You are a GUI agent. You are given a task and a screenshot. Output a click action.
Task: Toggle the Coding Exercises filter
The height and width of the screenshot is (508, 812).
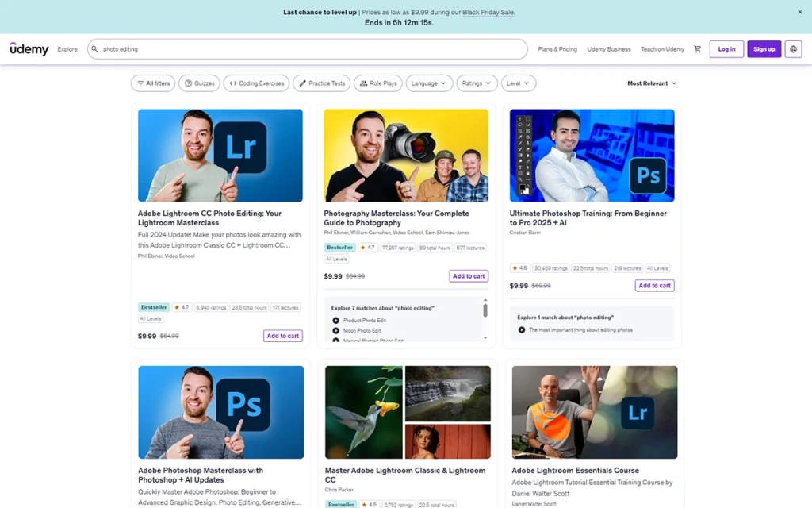click(255, 83)
